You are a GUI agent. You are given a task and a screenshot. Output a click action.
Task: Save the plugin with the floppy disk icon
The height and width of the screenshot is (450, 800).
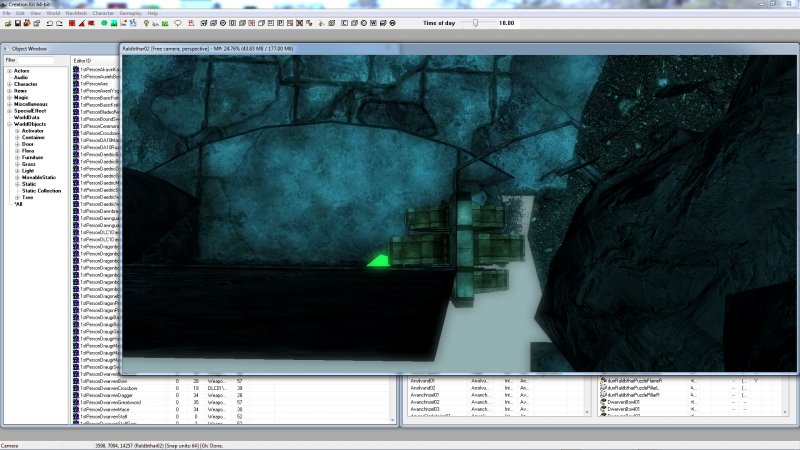[18, 23]
